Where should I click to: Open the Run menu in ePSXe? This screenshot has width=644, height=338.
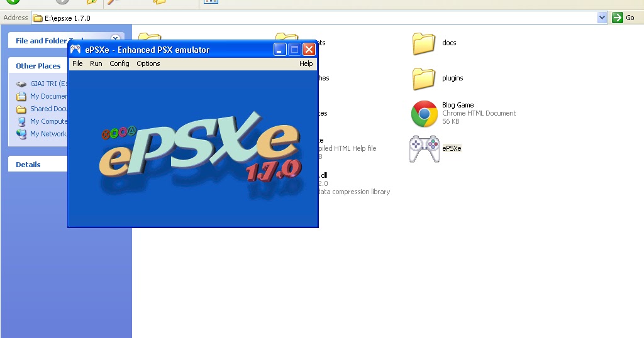point(96,63)
